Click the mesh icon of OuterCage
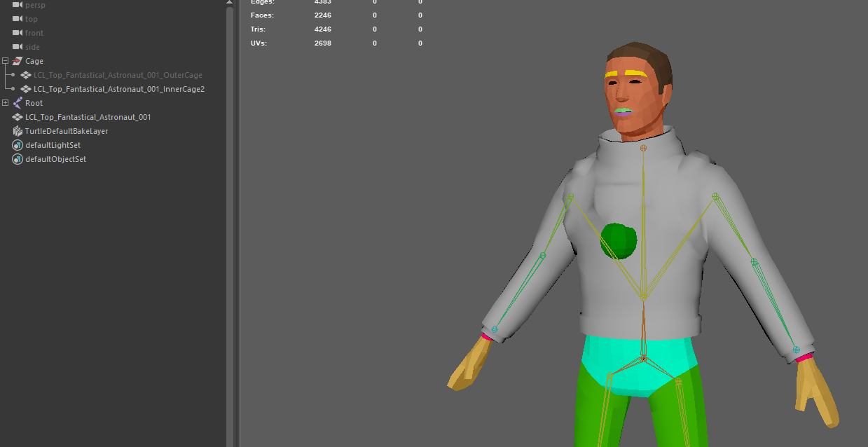Screen dimensions: 868x447 click(26, 75)
